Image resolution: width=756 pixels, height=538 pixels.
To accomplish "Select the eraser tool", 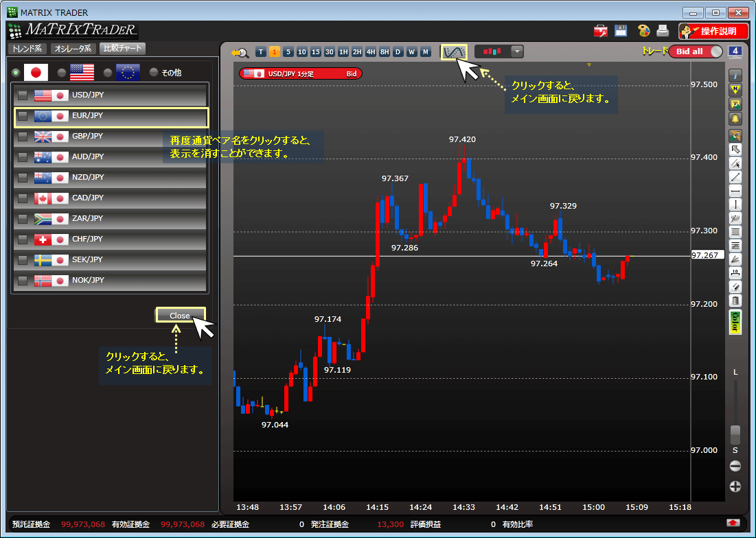I will pyautogui.click(x=735, y=288).
